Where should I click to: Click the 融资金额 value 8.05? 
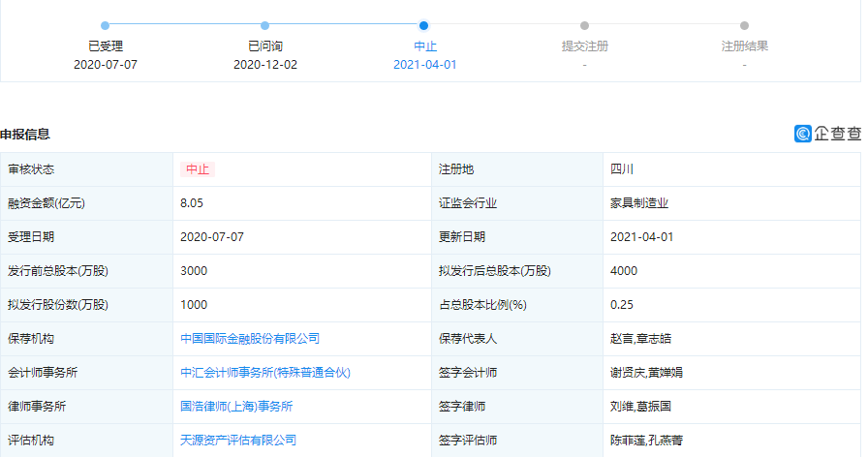[192, 203]
